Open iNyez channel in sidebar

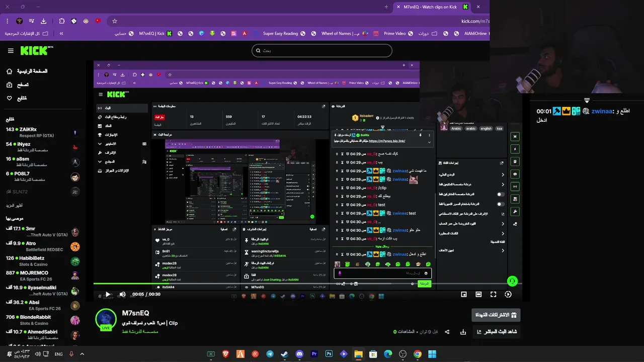[43, 147]
